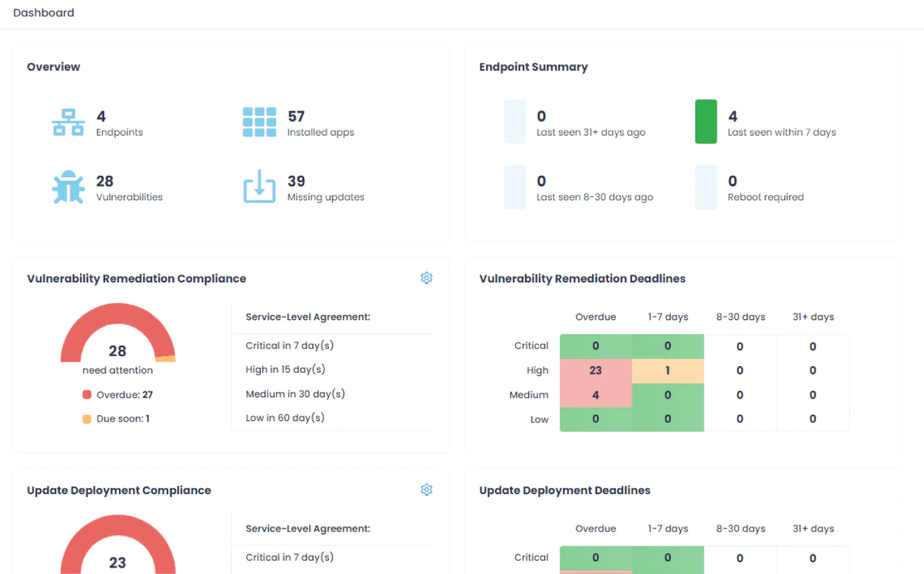924x574 pixels.
Task: Click the 31+ days header in Vulnerability Remediation Deadlines
Action: (813, 317)
